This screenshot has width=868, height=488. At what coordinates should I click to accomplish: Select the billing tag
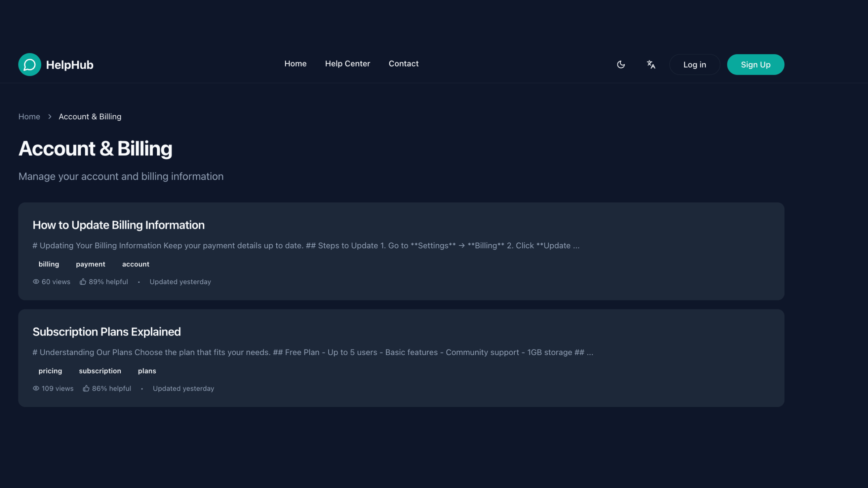click(x=49, y=264)
